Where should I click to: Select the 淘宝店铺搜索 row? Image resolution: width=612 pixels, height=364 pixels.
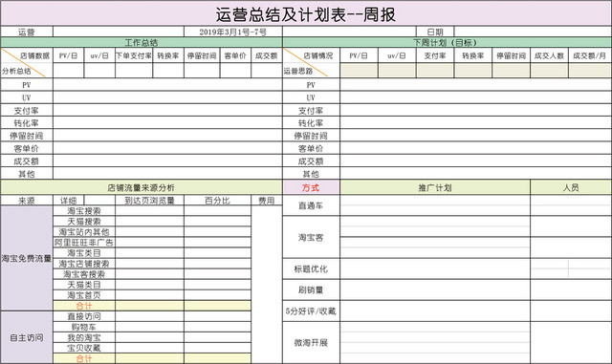pos(84,264)
